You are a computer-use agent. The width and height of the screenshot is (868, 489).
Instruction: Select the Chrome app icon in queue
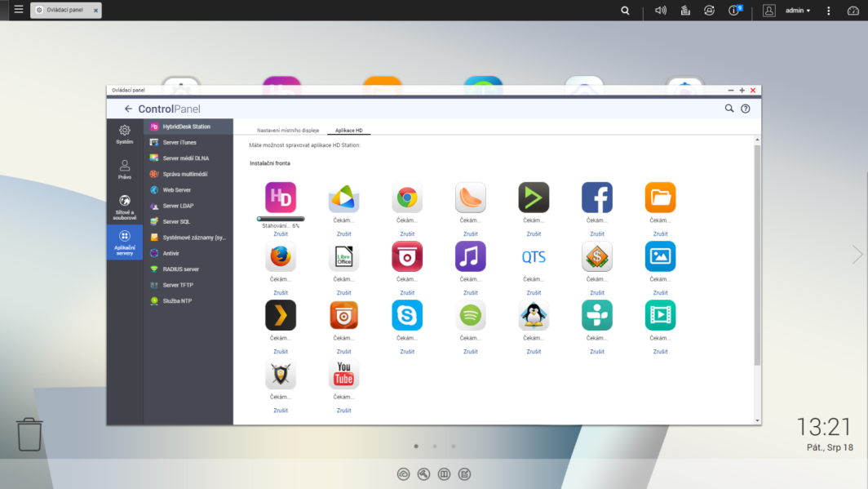(407, 197)
